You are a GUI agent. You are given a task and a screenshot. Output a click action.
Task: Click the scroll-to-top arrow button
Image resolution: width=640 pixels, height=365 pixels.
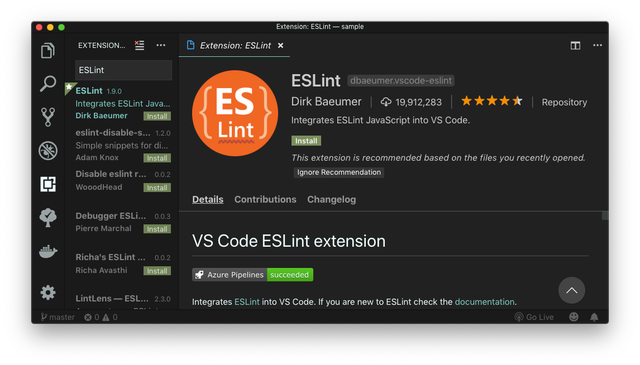click(571, 290)
